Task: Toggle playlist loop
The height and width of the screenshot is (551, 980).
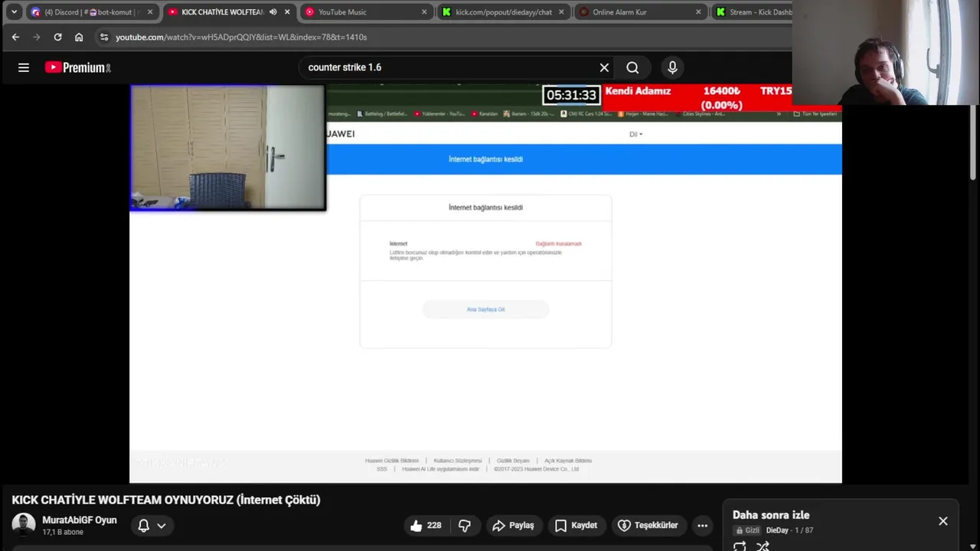Action: click(740, 546)
